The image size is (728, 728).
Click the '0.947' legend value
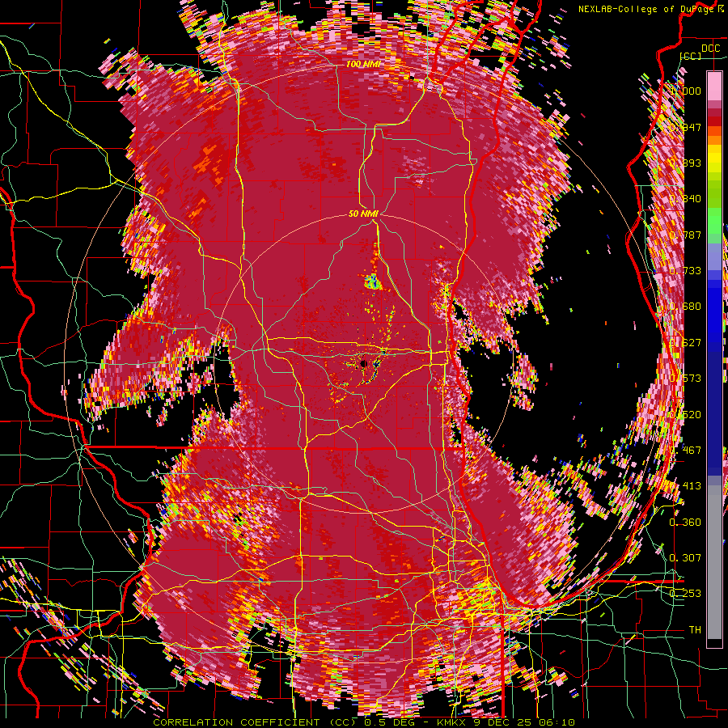coord(685,127)
